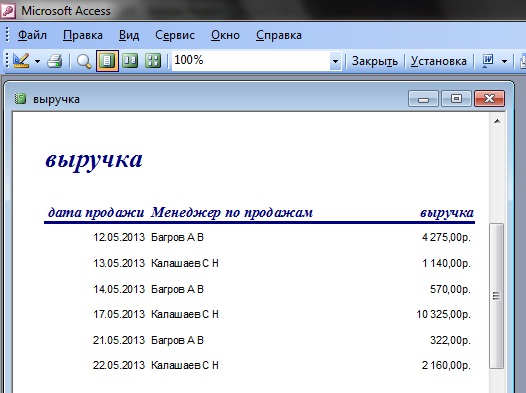526x393 pixels.
Task: Click the design view icon in toolbar
Action: [x=21, y=61]
